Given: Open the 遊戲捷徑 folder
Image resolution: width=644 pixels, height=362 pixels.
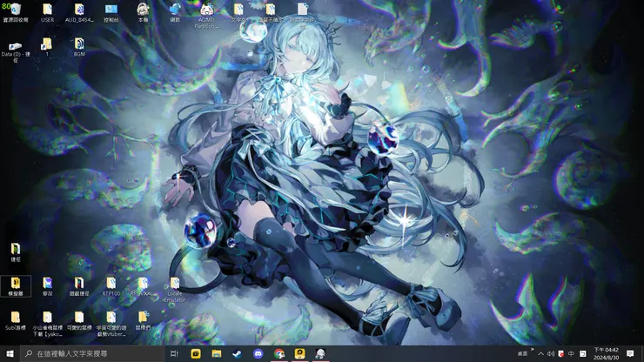Looking at the screenshot, I should [79, 286].
